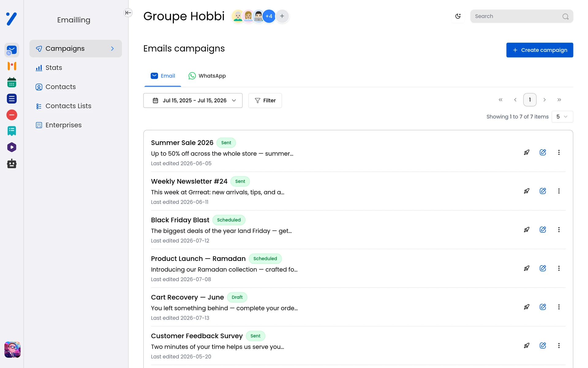Expand the Campaigns chevron arrow
This screenshot has width=588, height=368.
[x=112, y=48]
